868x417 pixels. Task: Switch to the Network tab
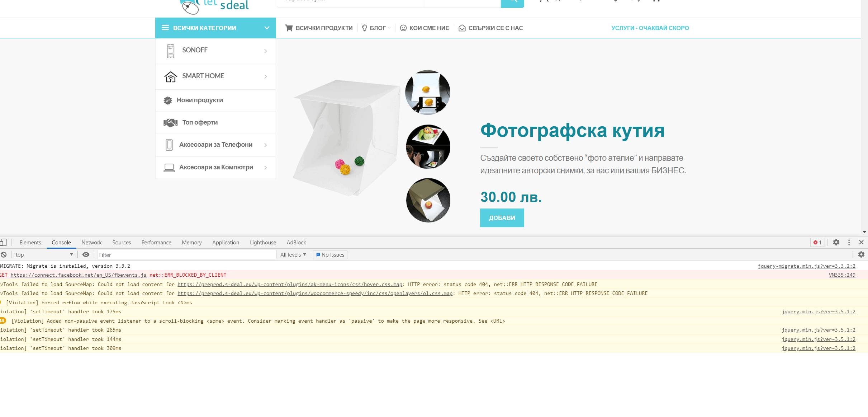pyautogui.click(x=91, y=243)
